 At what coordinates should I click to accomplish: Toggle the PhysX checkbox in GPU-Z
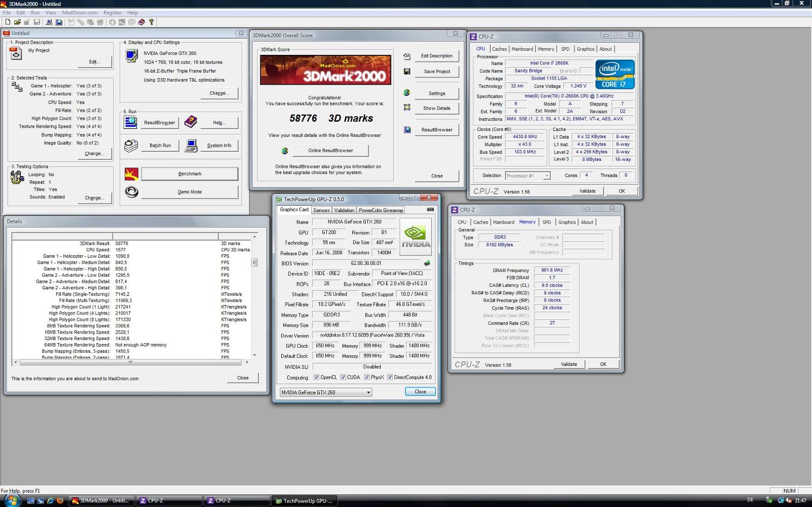(x=366, y=377)
